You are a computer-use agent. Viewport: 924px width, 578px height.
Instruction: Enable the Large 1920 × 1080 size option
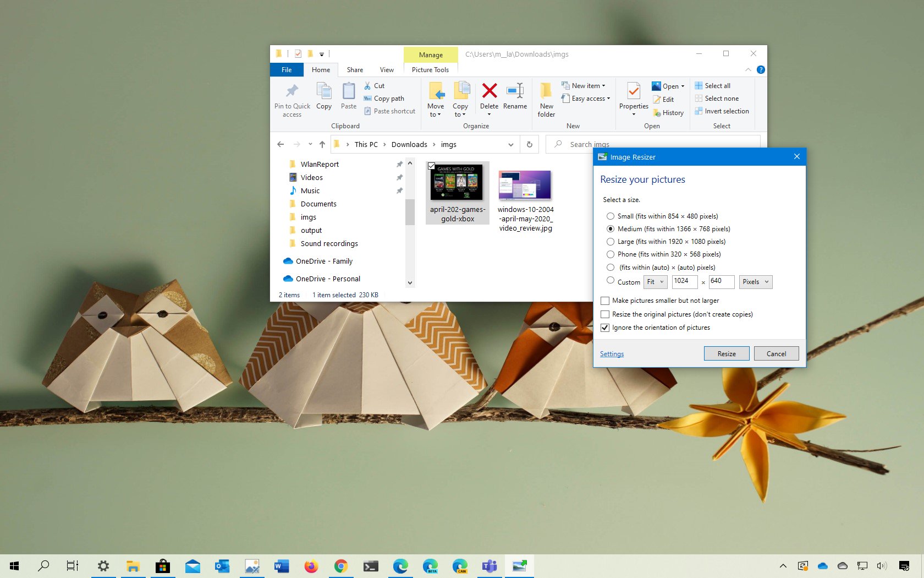pyautogui.click(x=610, y=242)
